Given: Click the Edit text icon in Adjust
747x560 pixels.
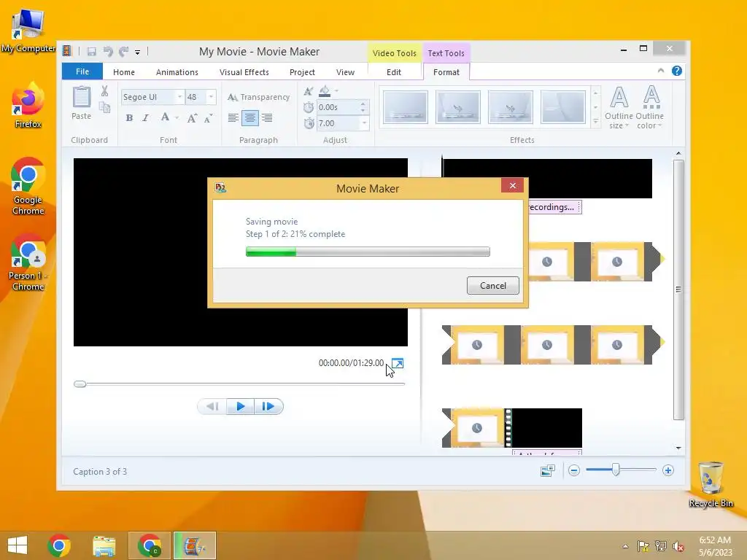Looking at the screenshot, I should (309, 91).
